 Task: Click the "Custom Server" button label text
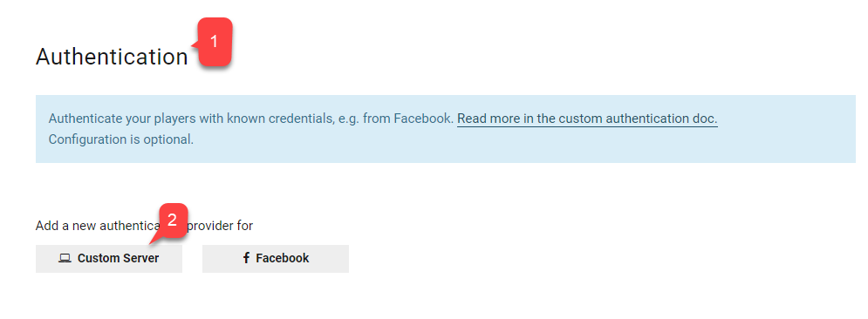click(118, 258)
